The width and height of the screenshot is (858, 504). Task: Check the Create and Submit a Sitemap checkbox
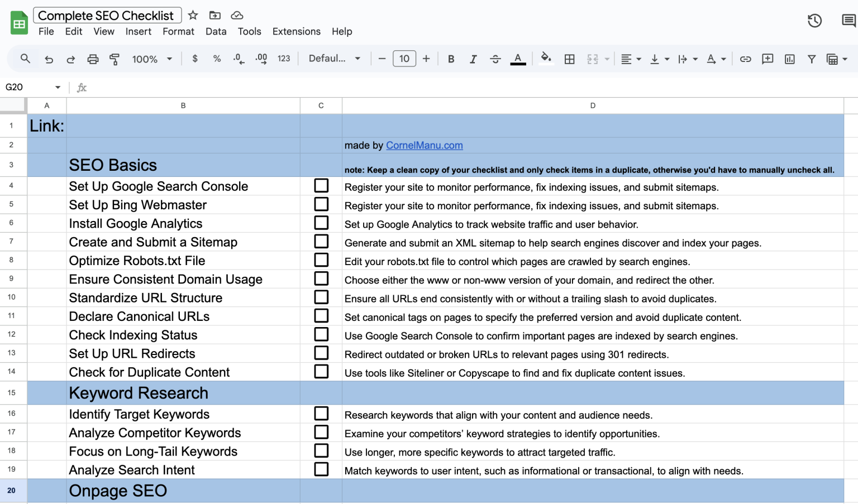tap(321, 241)
